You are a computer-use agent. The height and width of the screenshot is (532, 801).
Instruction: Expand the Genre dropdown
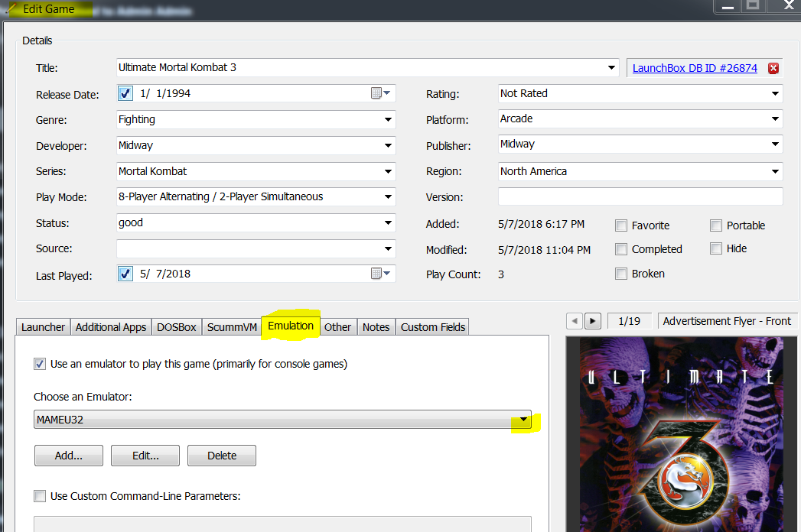[388, 119]
